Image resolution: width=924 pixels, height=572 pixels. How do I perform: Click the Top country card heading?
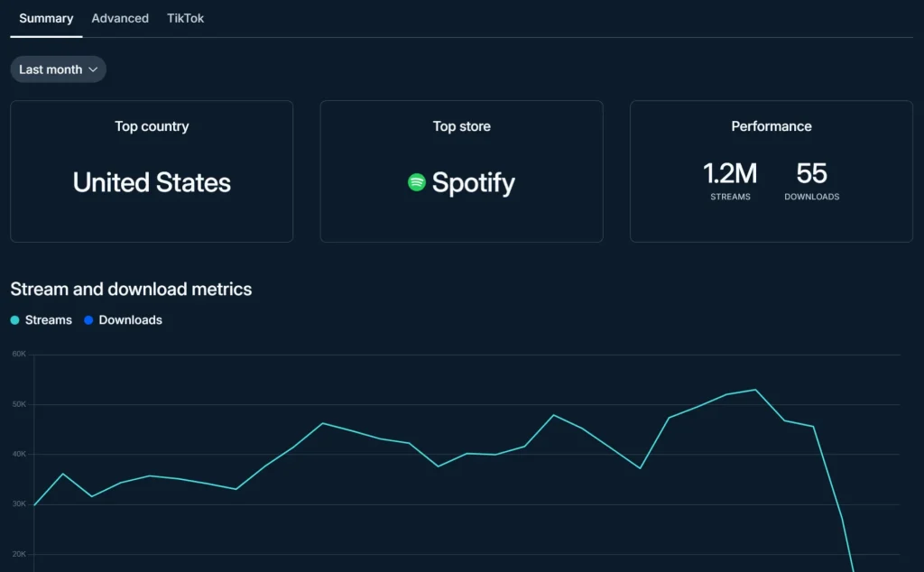152,126
